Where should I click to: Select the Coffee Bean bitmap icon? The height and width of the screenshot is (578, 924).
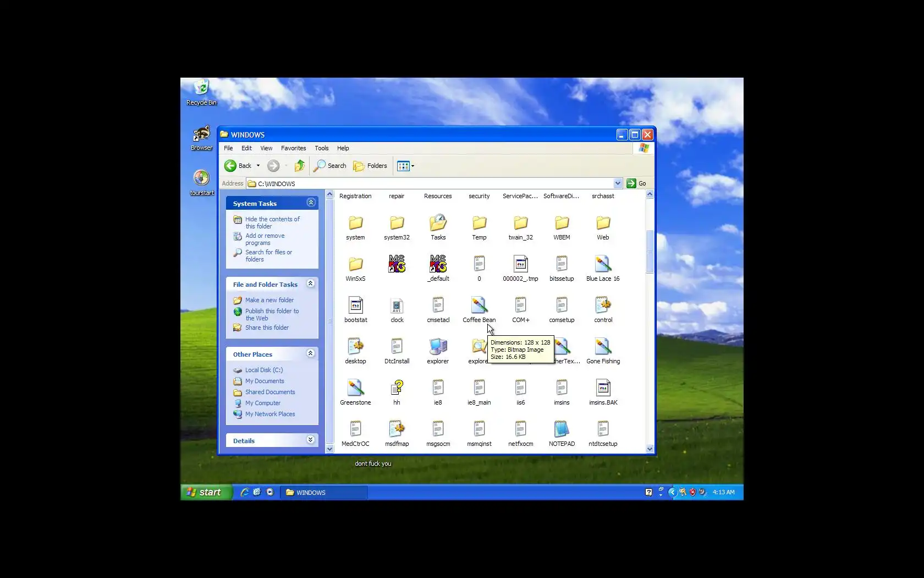479,306
